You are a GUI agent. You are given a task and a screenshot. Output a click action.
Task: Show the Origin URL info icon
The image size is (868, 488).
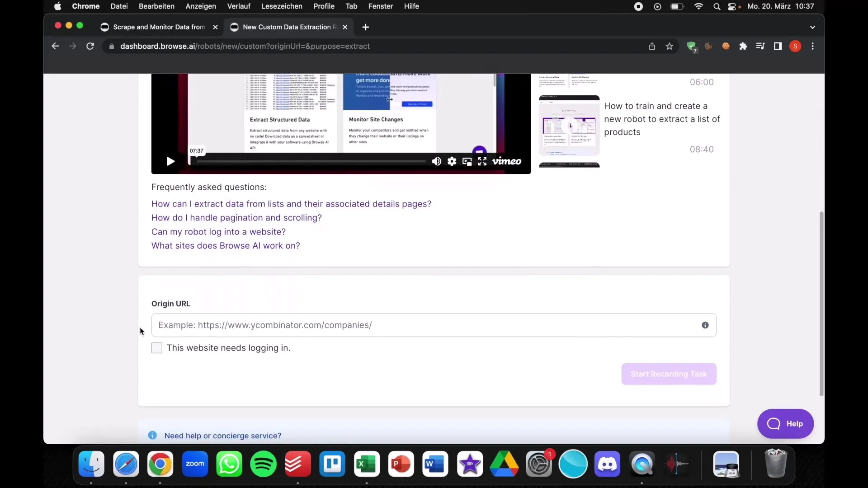coord(705,325)
